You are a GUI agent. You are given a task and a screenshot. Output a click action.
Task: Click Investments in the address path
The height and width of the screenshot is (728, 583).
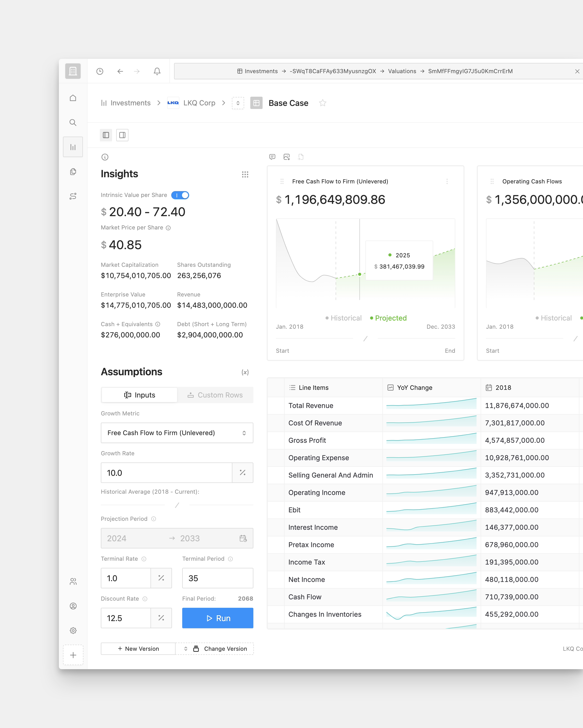(257, 71)
